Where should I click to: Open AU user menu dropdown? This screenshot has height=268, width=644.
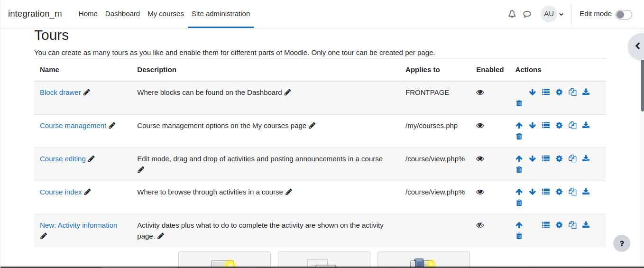click(x=552, y=14)
